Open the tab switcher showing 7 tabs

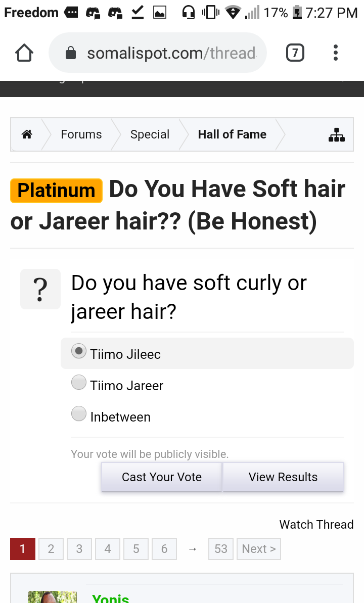295,53
